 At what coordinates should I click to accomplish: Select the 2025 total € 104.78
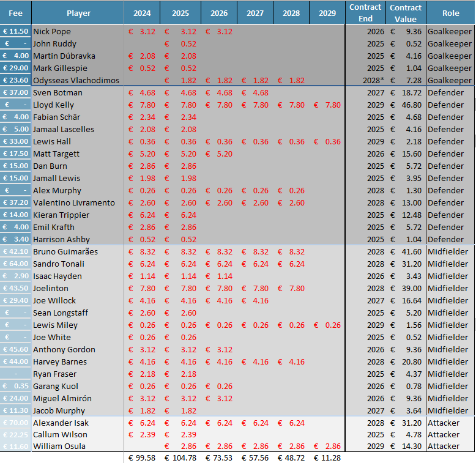pos(180,457)
